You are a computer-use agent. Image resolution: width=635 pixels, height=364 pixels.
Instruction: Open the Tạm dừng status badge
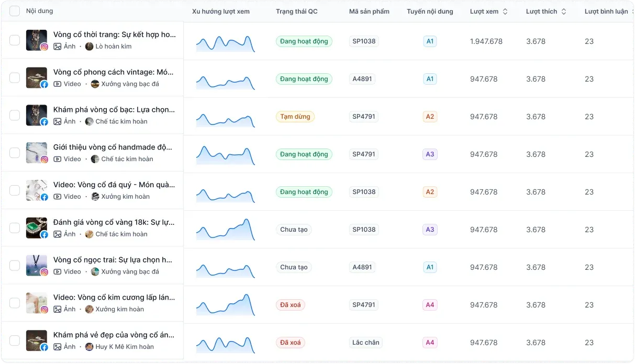(x=295, y=117)
